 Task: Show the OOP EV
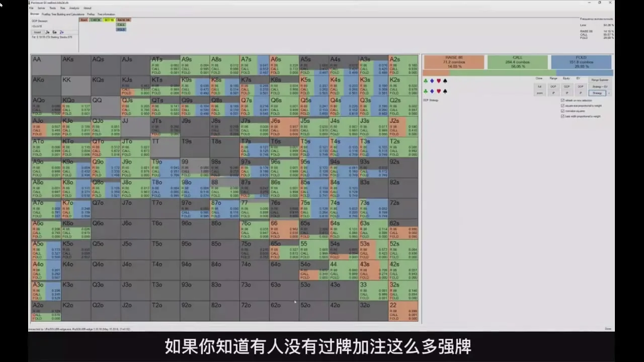coord(580,86)
